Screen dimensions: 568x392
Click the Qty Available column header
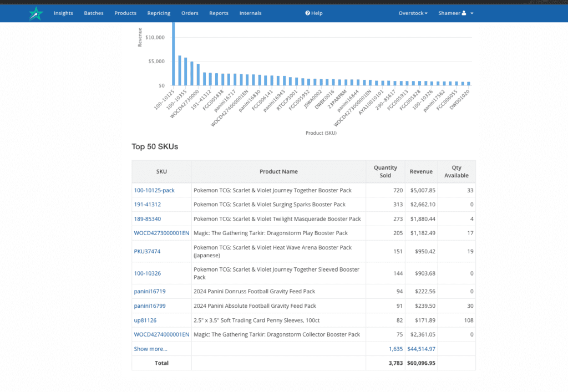pyautogui.click(x=457, y=171)
